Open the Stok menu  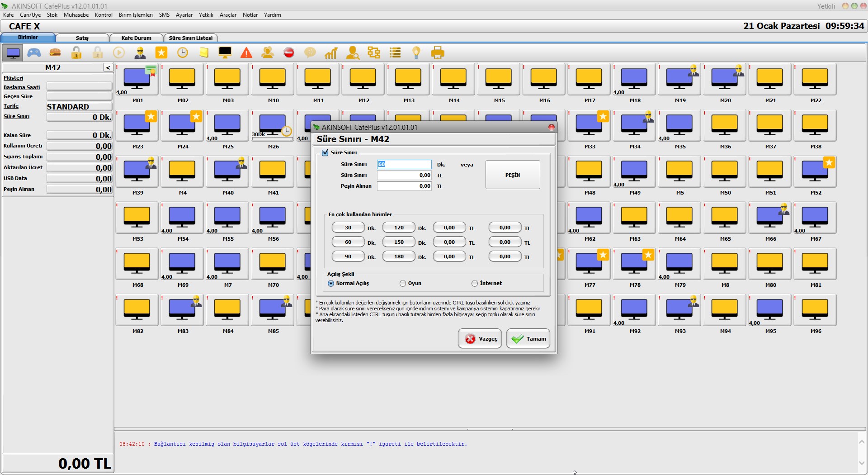click(x=52, y=15)
